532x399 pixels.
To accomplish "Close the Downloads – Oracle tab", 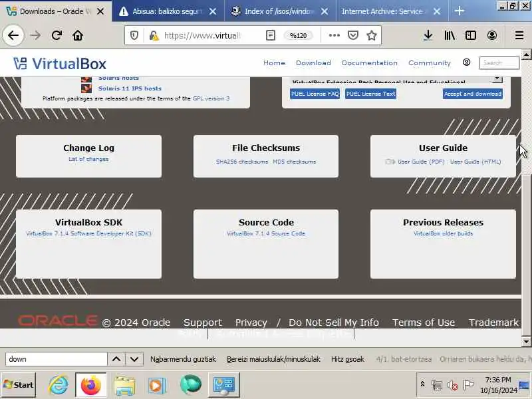I will [100, 11].
